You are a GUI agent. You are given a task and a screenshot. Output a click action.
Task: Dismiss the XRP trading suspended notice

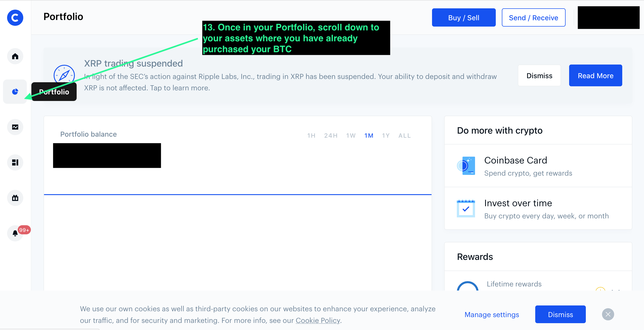tap(539, 76)
